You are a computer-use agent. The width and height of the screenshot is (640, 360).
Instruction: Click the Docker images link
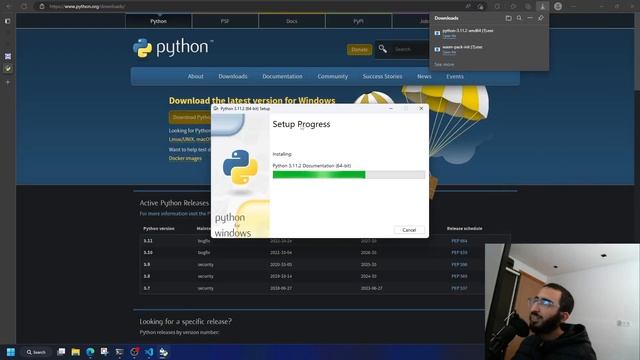pos(185,158)
